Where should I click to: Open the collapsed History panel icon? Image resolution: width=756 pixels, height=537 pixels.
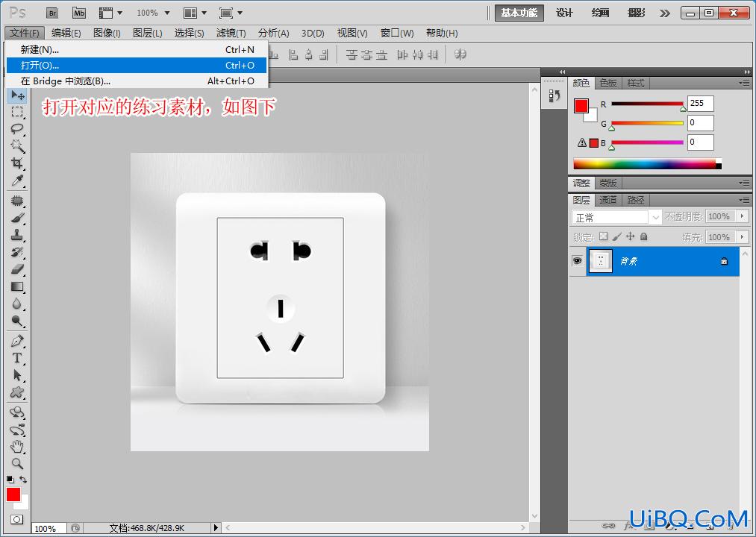[554, 95]
